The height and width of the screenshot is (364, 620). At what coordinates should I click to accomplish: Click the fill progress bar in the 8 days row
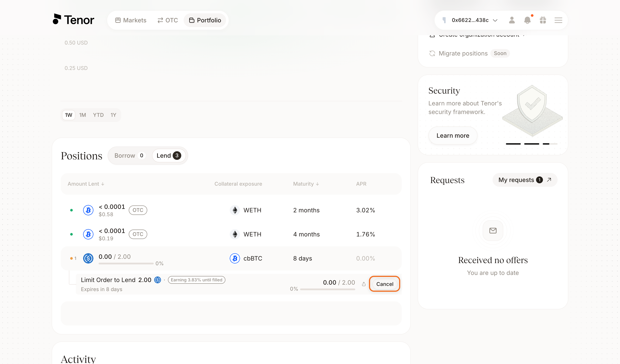pos(126,263)
